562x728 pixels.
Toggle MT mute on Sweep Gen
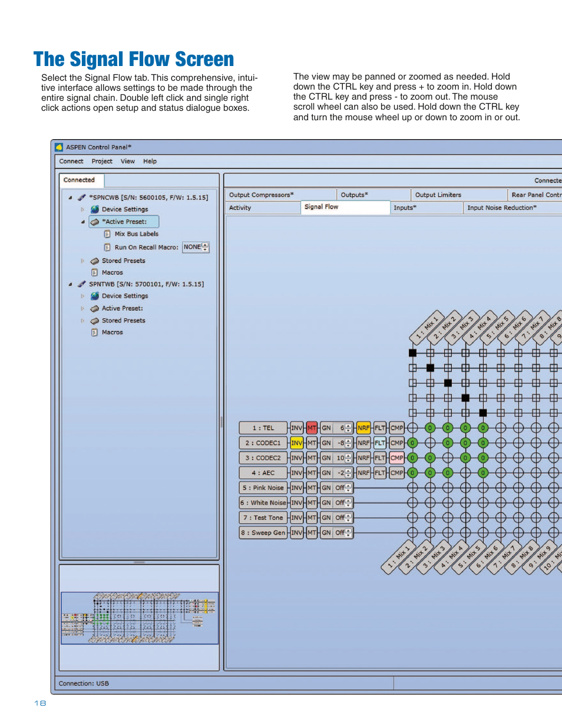(x=312, y=532)
